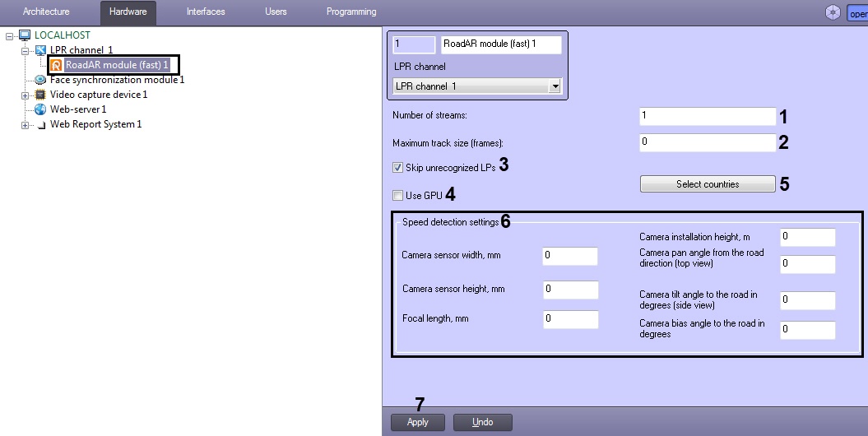This screenshot has width=868, height=436.
Task: Select Video capture device 1 label
Action: point(99,95)
